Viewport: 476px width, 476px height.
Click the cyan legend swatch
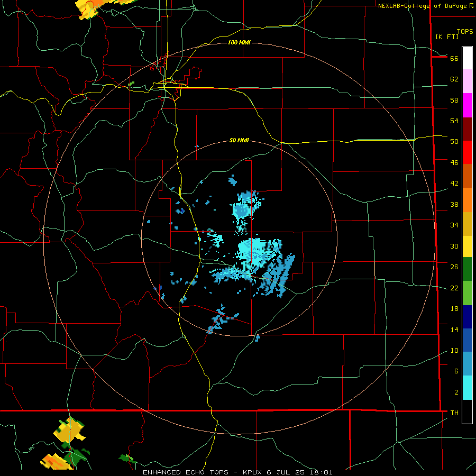[x=467, y=388]
